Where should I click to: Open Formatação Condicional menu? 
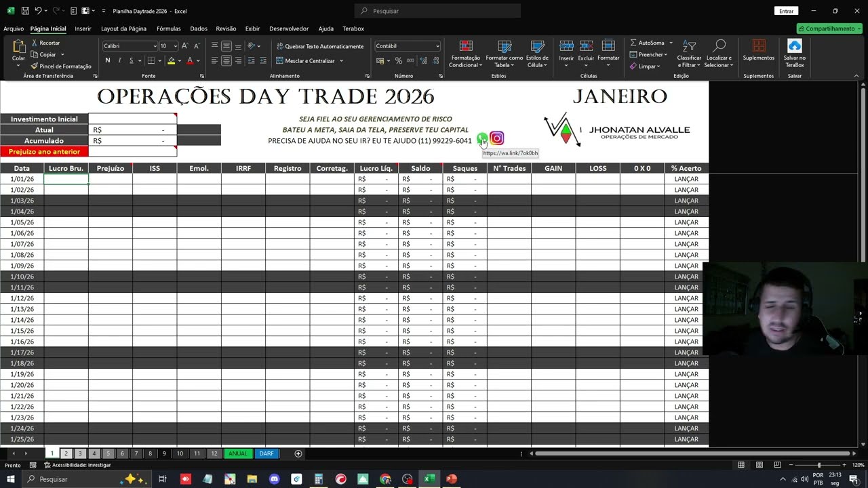(465, 54)
